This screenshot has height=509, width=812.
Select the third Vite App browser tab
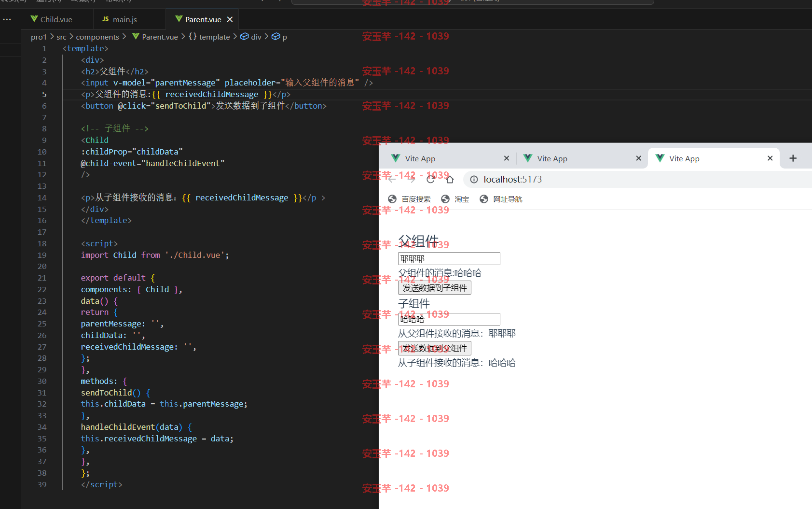tap(714, 158)
